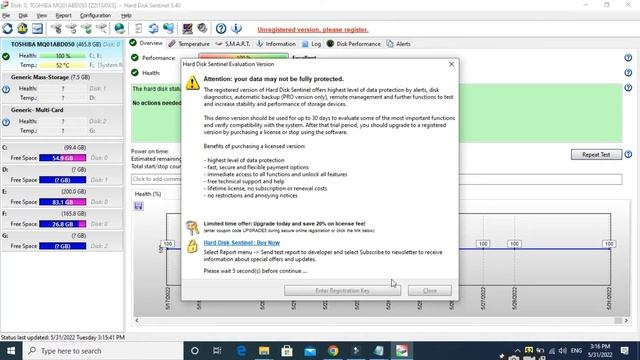The width and height of the screenshot is (640, 360).
Task: Open the Configuration menu
Action: pyautogui.click(x=95, y=16)
